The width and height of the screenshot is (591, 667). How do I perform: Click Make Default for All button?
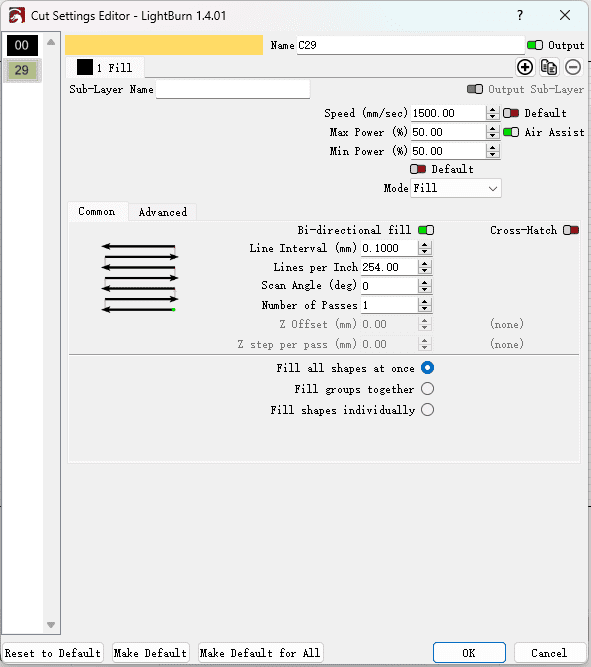point(260,653)
